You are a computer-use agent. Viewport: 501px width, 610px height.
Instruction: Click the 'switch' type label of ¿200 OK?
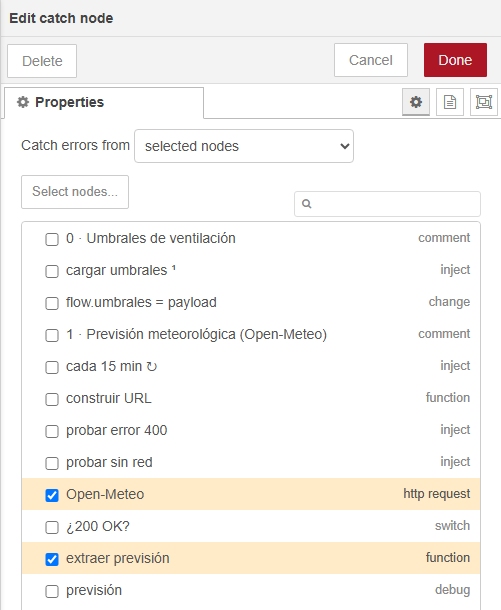pyautogui.click(x=452, y=526)
